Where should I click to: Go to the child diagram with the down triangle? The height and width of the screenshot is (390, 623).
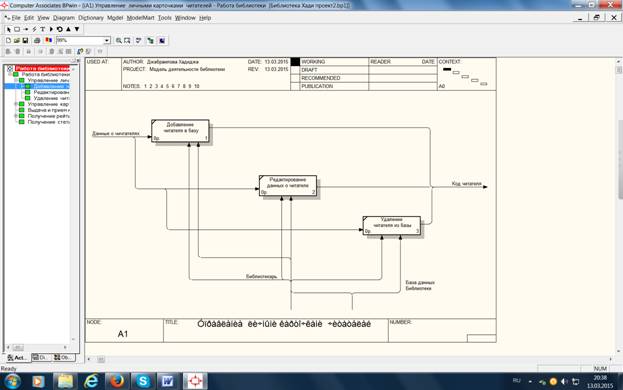coord(77,29)
